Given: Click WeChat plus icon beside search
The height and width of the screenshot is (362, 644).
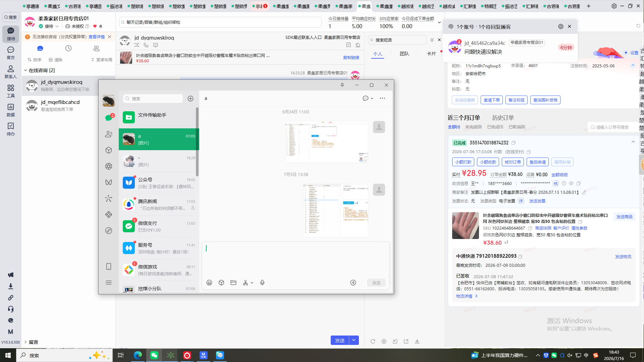Looking at the screenshot, I should point(191,99).
